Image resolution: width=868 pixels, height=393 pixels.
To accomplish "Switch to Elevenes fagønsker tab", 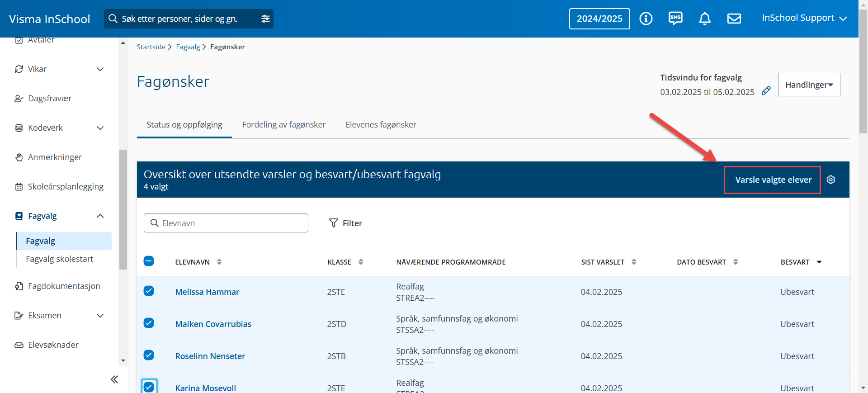I will [x=381, y=125].
